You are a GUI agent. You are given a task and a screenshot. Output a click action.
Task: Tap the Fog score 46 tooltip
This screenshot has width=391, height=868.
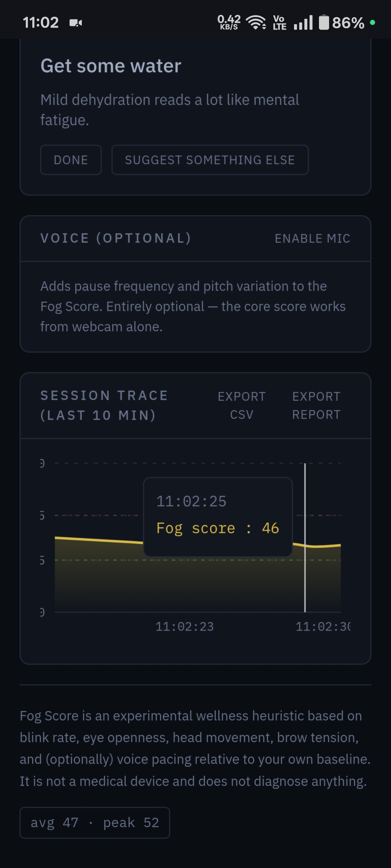point(218,517)
